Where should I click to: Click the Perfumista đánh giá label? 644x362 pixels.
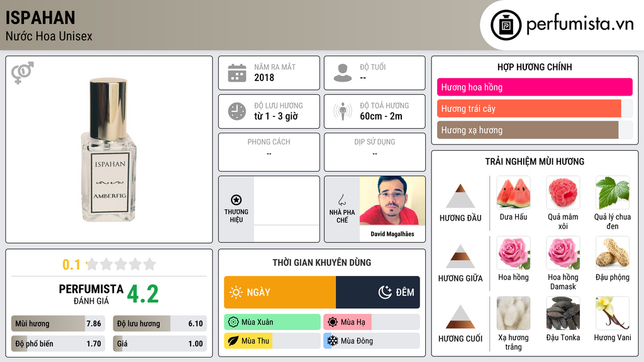pos(91,294)
